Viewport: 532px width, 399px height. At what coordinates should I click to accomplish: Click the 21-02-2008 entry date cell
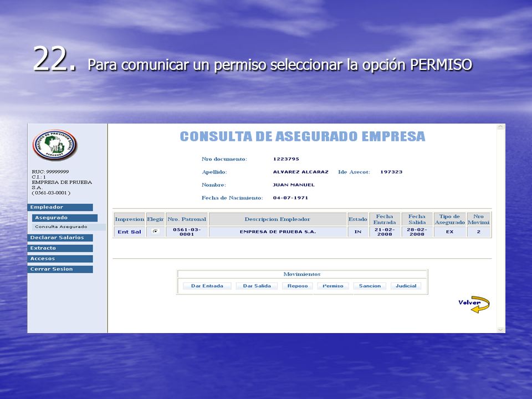[x=385, y=232]
